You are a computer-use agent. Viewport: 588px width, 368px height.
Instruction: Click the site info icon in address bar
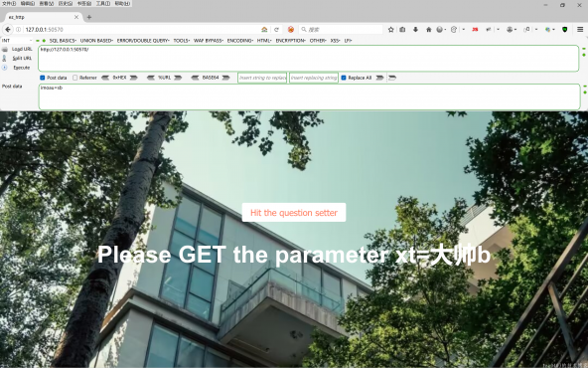18,29
